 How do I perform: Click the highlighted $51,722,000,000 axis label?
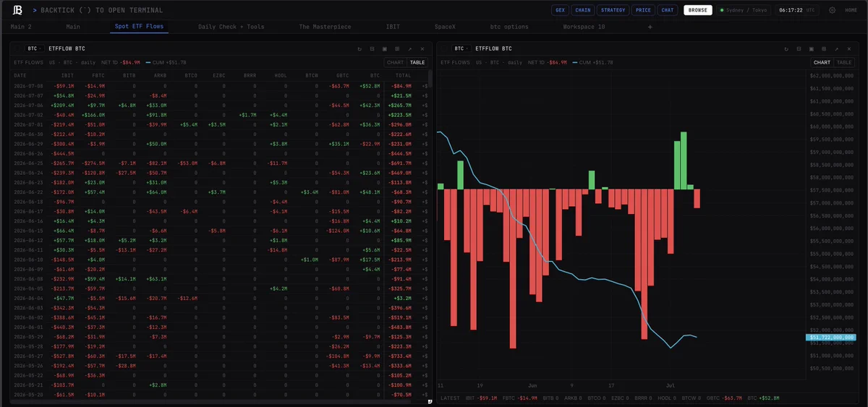[x=831, y=337]
